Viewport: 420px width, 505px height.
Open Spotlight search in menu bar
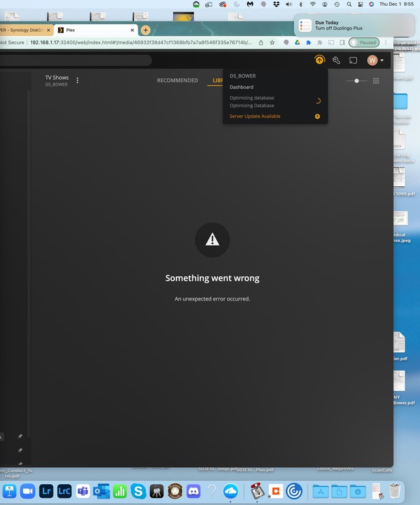tap(349, 4)
